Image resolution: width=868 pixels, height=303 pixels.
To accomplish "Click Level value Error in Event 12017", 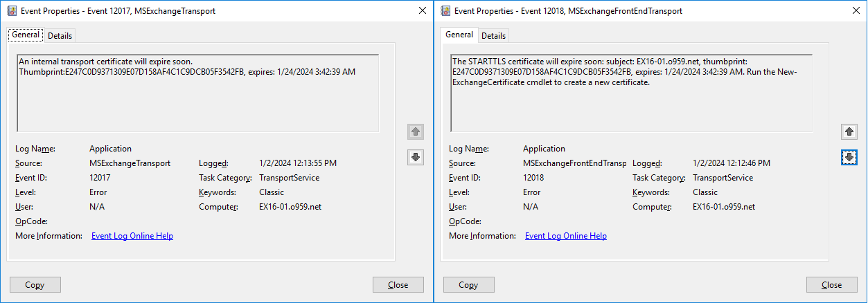I will click(99, 192).
